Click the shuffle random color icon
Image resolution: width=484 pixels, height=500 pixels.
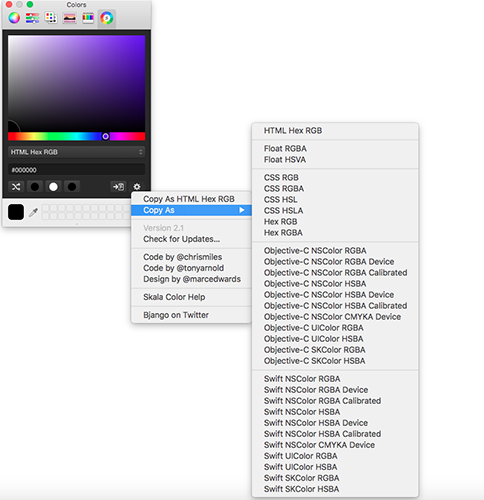tap(16, 187)
